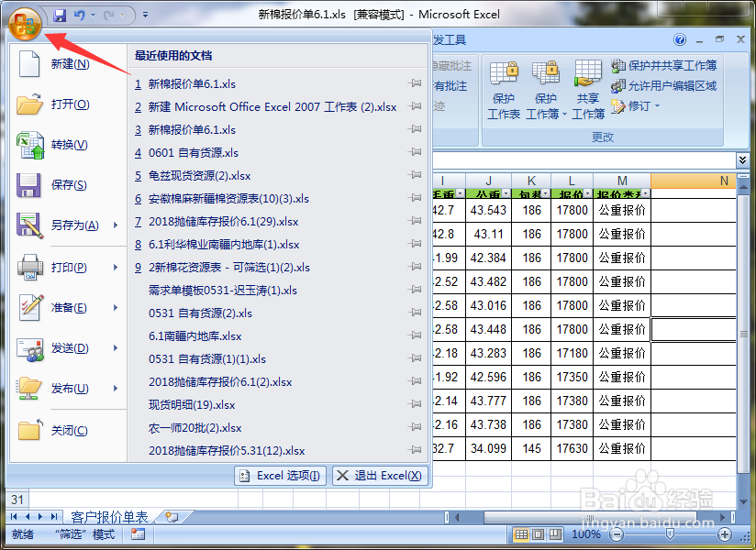Go to last sheet navigation arrow
This screenshot has width=756, height=550.
54,517
